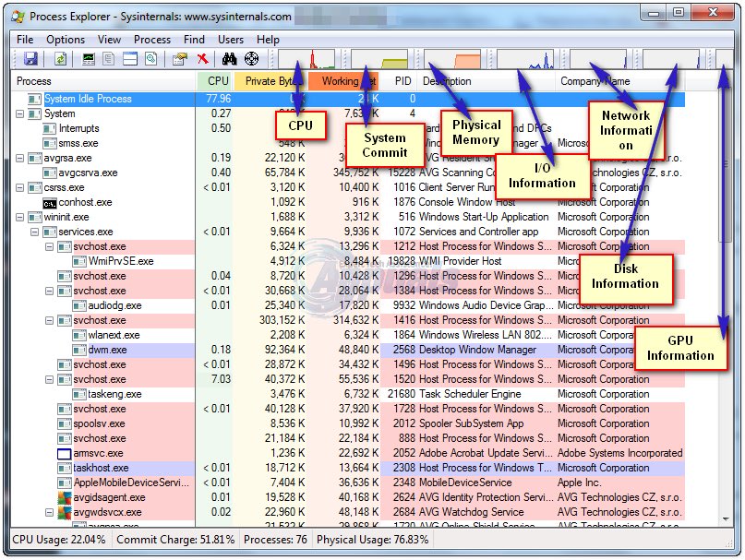Click the Interrupts row icon
This screenshot has height=560, width=745.
point(50,129)
